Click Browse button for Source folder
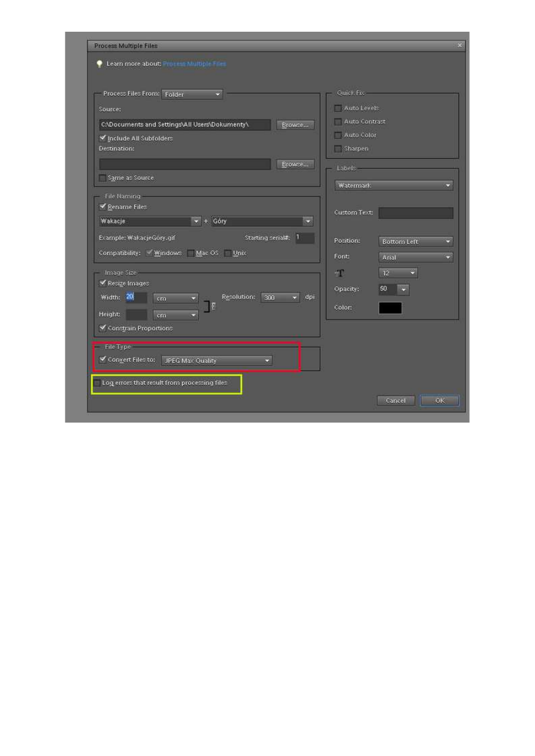The height and width of the screenshot is (756, 535). pyautogui.click(x=295, y=125)
